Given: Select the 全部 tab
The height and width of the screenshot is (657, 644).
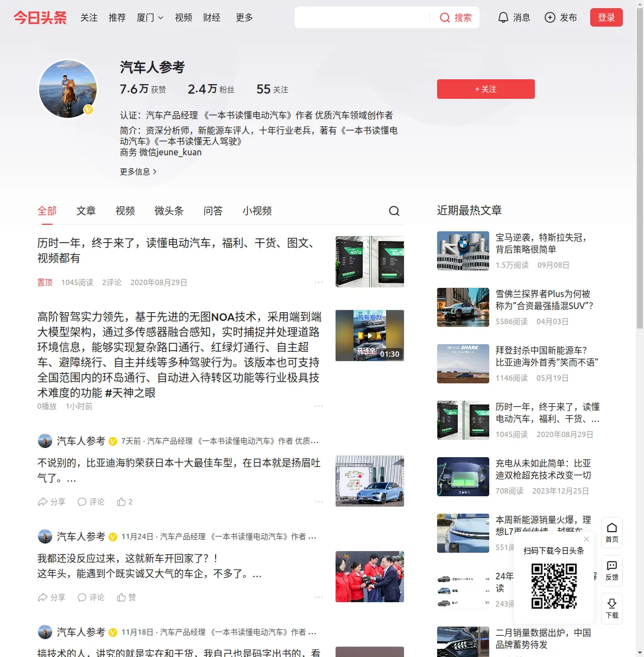Looking at the screenshot, I should pyautogui.click(x=47, y=211).
